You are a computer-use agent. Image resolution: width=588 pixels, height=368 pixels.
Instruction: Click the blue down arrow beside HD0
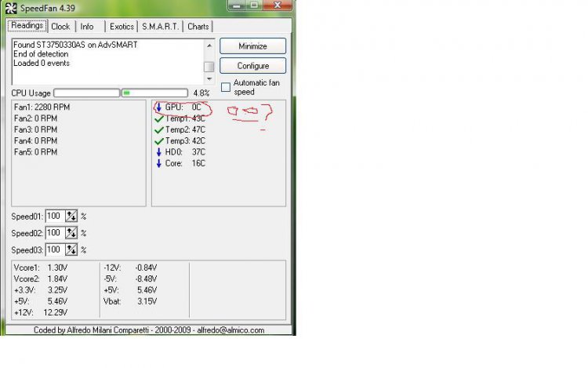click(x=158, y=152)
